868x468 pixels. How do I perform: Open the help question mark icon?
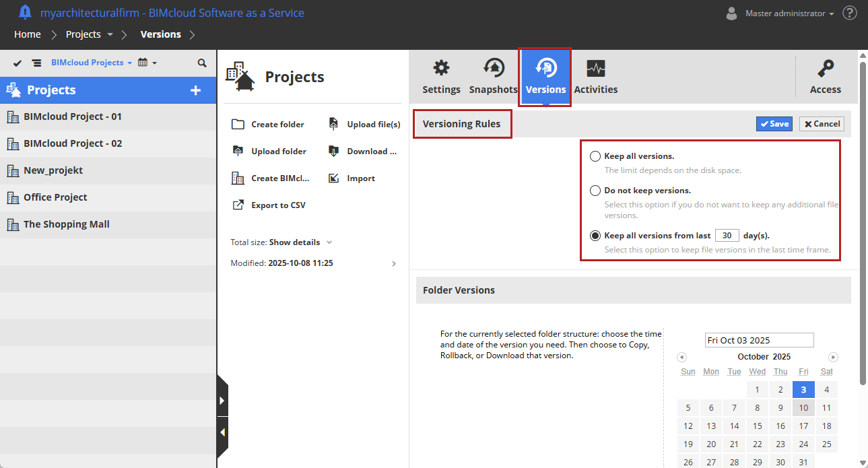click(x=850, y=13)
